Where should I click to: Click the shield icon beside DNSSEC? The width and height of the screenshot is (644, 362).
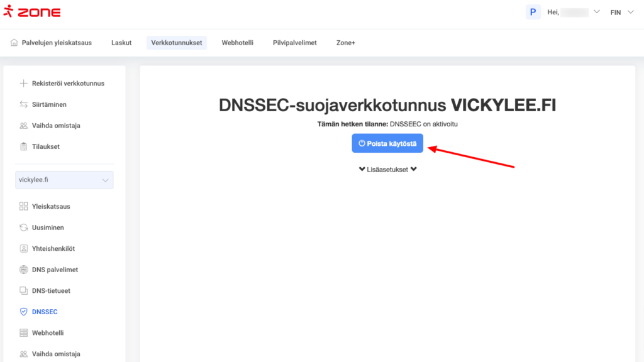[23, 312]
